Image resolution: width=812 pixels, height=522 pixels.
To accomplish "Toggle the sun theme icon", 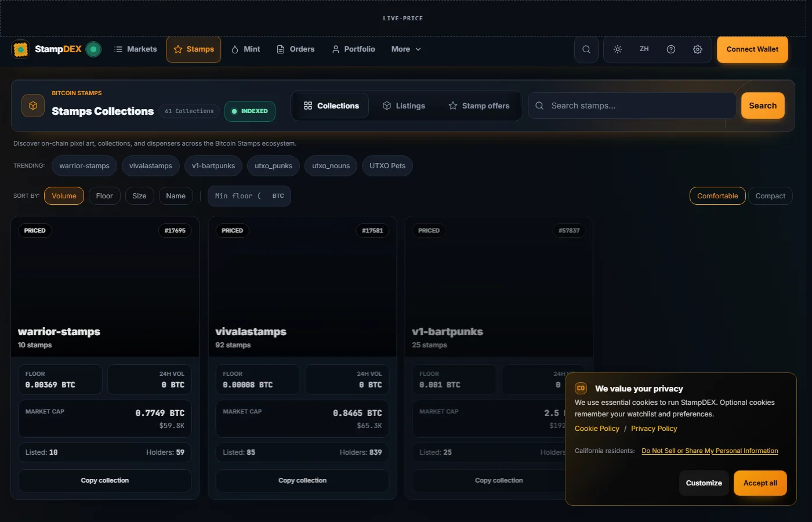I will pyautogui.click(x=618, y=49).
